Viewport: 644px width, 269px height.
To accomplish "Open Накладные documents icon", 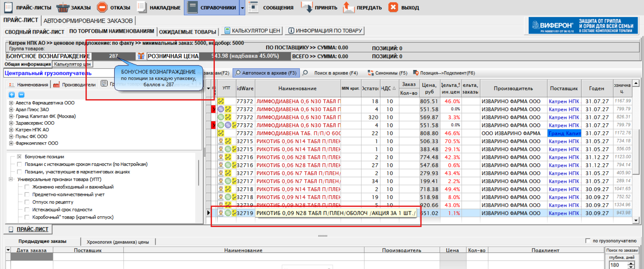I will [142, 7].
